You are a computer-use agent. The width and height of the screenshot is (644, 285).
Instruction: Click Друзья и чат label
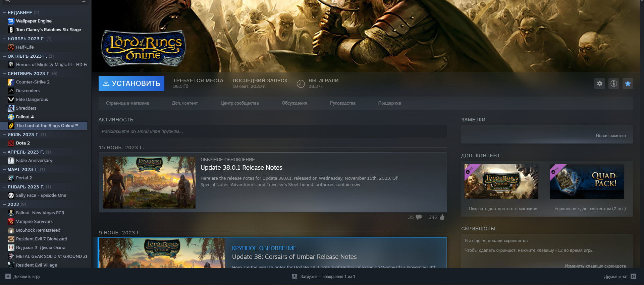pyautogui.click(x=616, y=277)
